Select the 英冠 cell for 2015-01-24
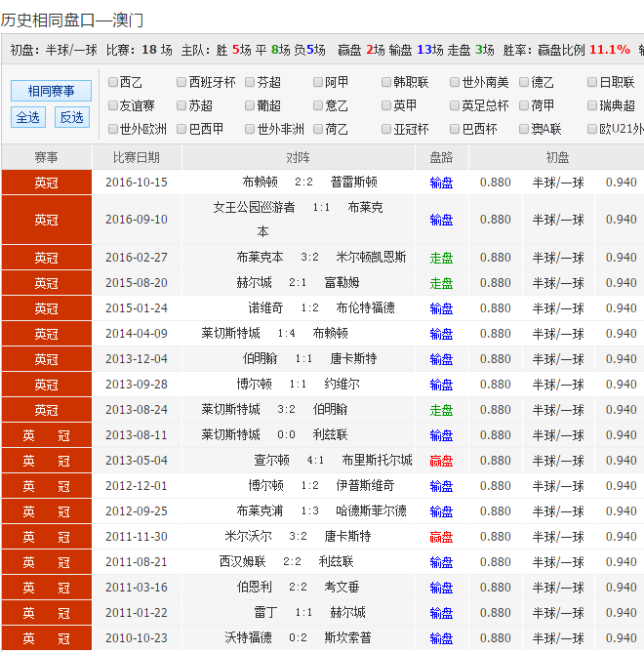Screen dimensions: 644x652 46,308
